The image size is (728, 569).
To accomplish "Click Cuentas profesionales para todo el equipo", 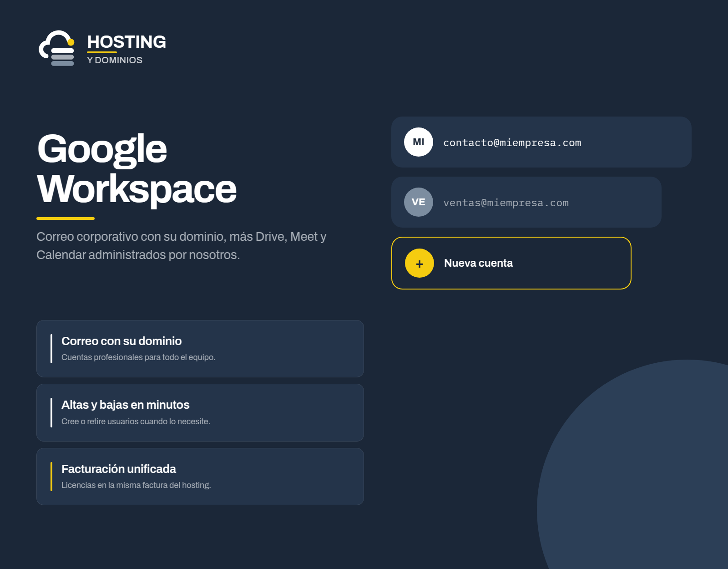I will 138,357.
